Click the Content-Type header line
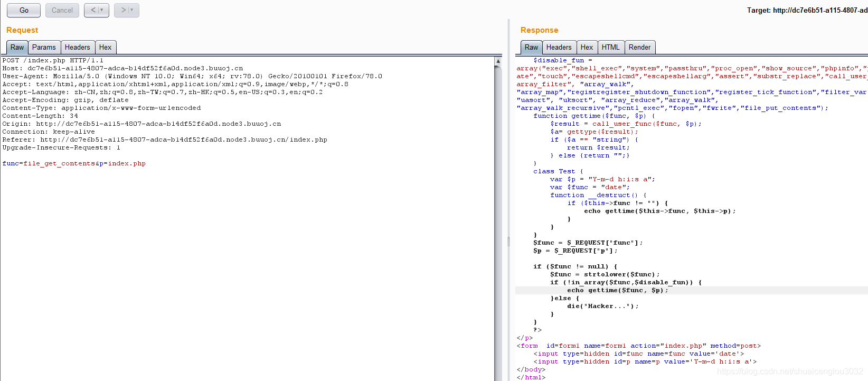The image size is (868, 381). [x=101, y=108]
